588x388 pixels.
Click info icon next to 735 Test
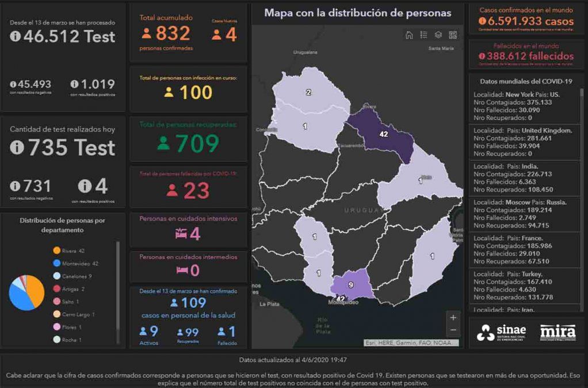17,148
